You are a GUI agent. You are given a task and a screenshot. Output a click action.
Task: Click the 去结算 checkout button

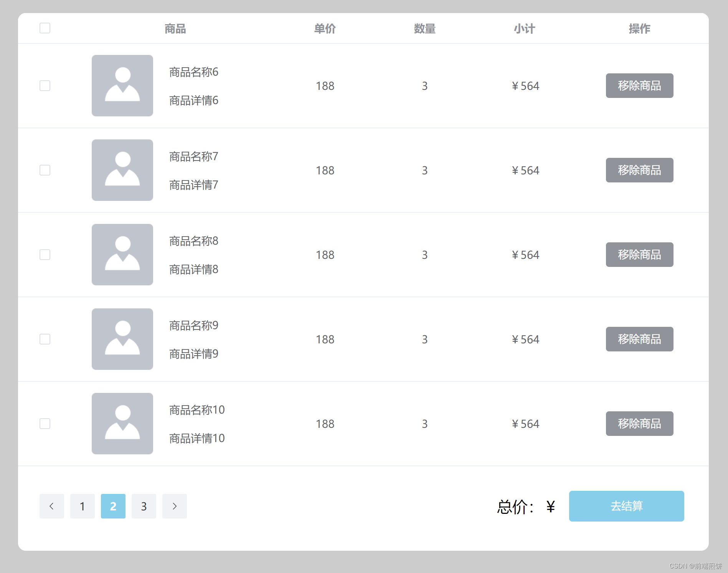626,506
